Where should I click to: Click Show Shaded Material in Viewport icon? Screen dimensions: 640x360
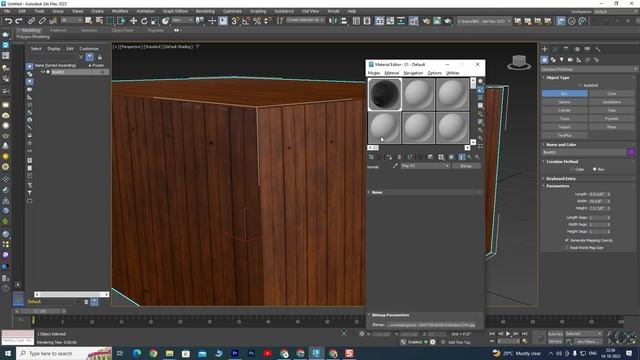(x=451, y=157)
